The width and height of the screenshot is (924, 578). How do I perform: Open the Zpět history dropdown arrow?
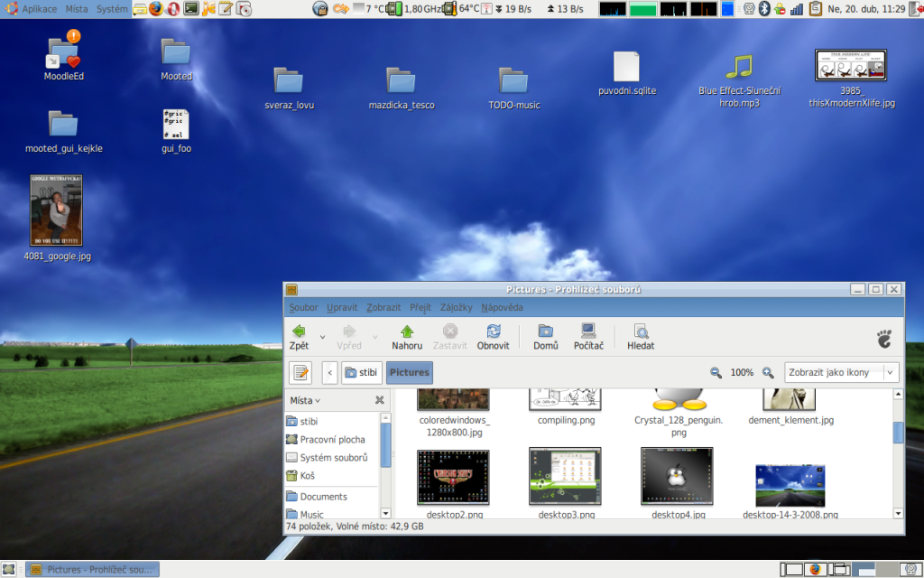pos(322,338)
